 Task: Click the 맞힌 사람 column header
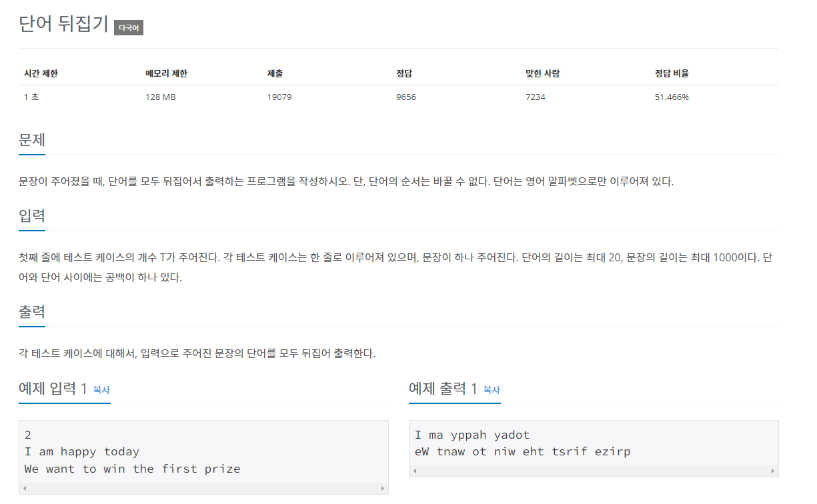click(x=542, y=73)
